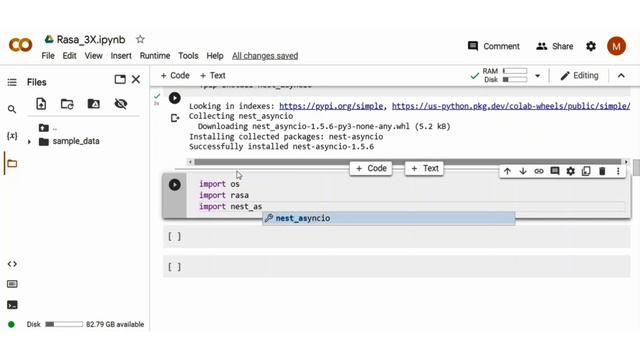The height and width of the screenshot is (360, 640).
Task: Open the Runtime menu
Action: (155, 56)
